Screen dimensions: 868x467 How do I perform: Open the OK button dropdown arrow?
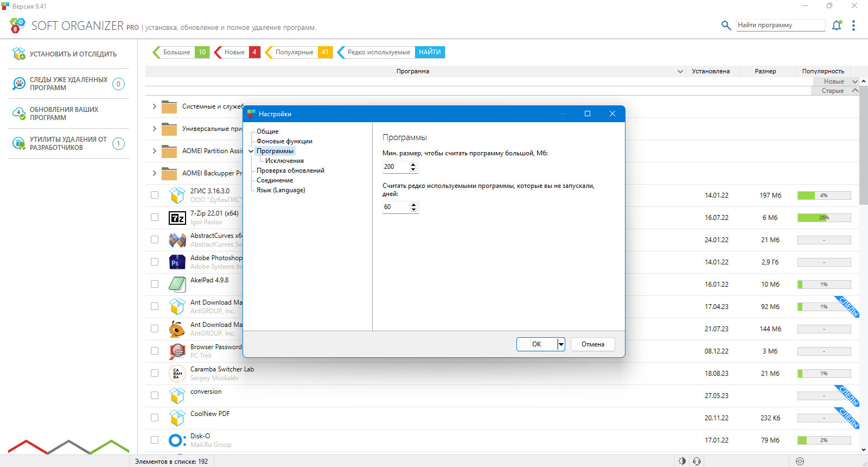(x=561, y=344)
